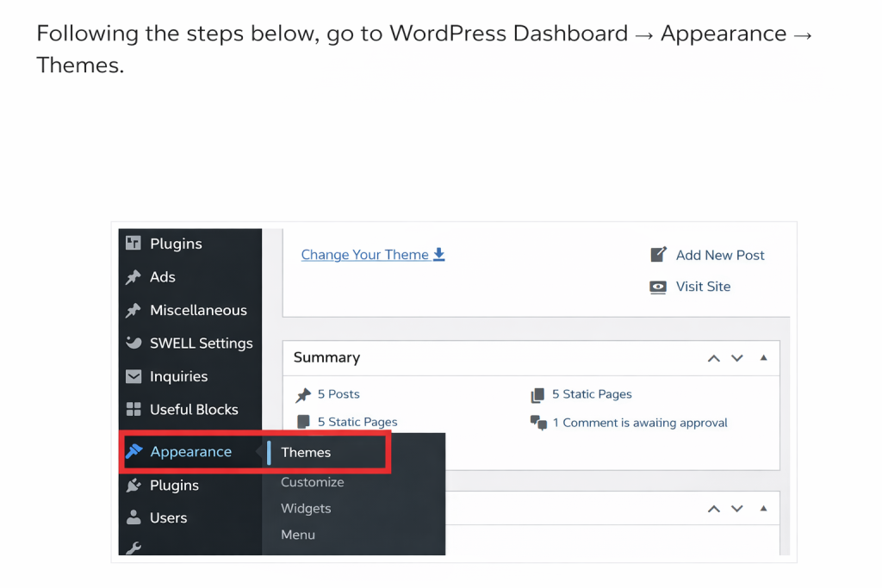882x588 pixels.
Task: Click the Users person icon
Action: 134,517
